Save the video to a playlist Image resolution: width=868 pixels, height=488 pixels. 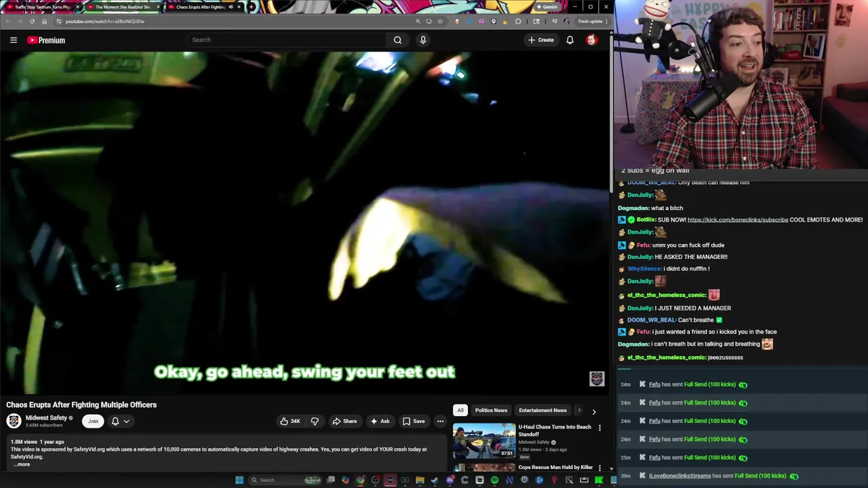pyautogui.click(x=414, y=421)
